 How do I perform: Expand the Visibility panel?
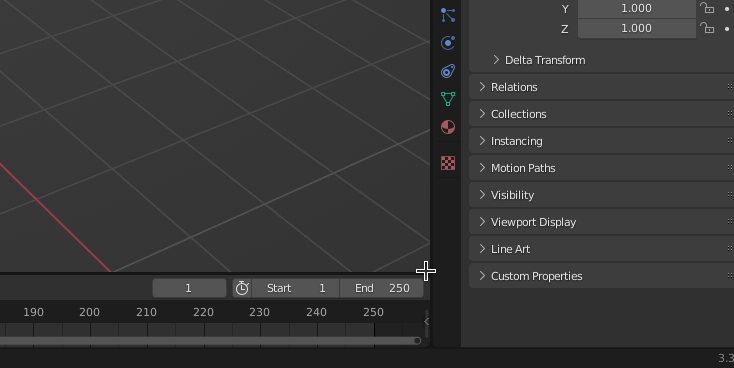click(602, 195)
